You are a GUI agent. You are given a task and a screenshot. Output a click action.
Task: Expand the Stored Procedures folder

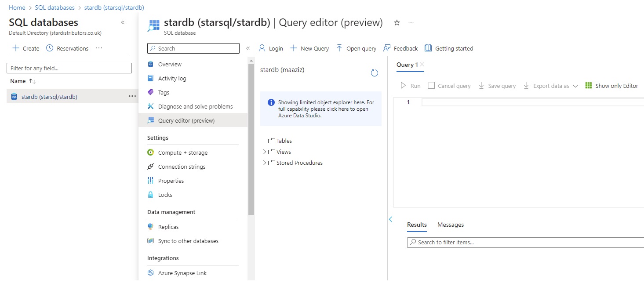[x=264, y=163]
